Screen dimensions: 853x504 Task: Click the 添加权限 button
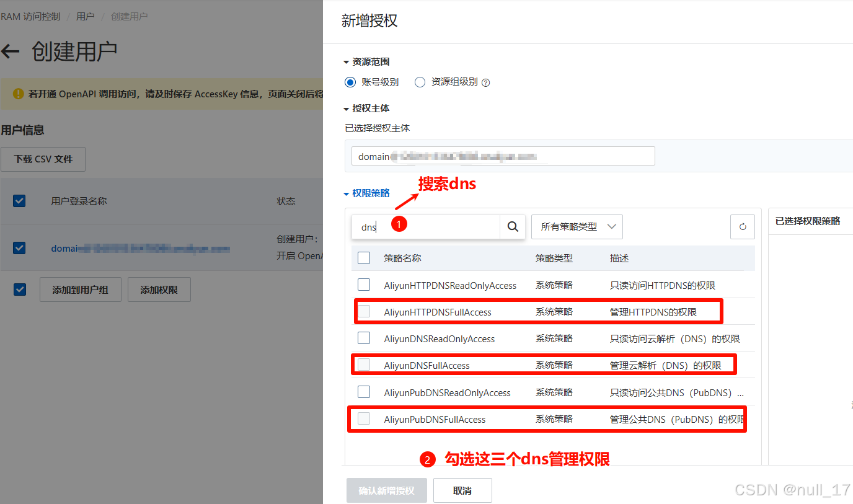coord(159,290)
